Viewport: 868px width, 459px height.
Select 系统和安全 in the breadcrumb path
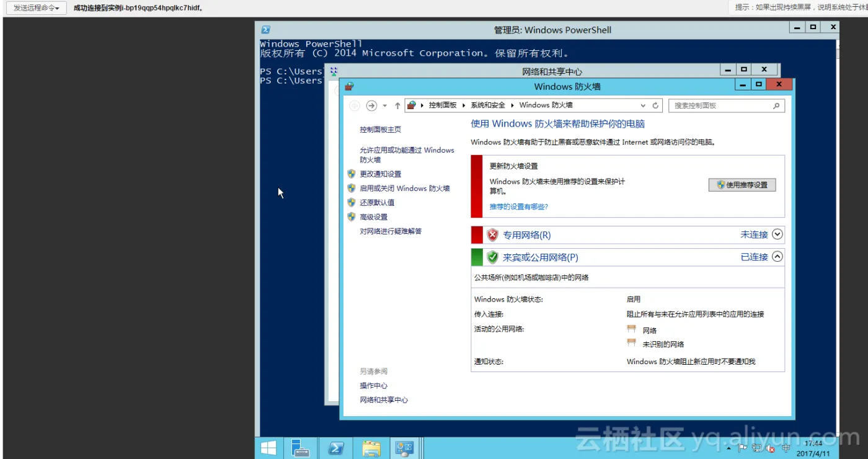(x=487, y=105)
